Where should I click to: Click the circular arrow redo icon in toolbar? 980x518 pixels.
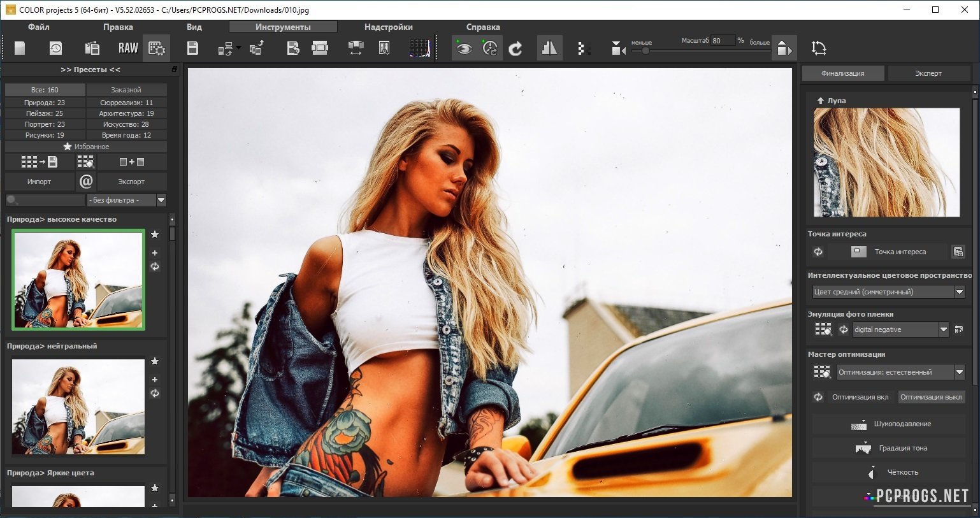[x=515, y=48]
